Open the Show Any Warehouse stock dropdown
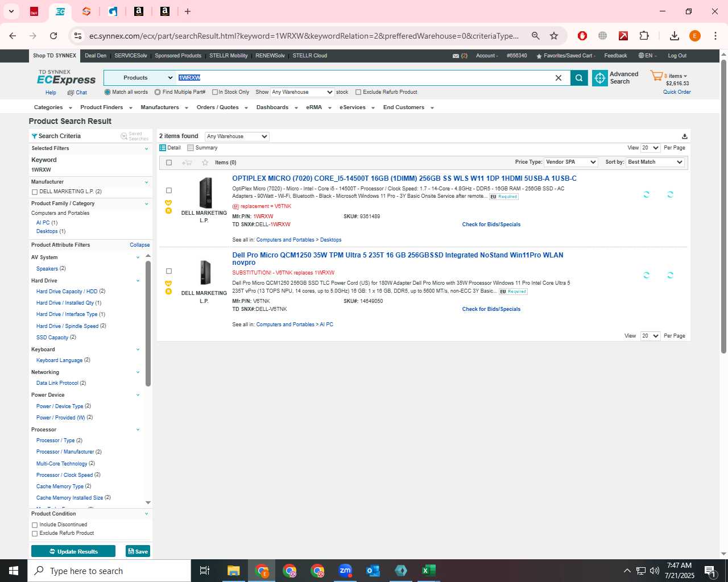This screenshot has width=728, height=582. click(x=302, y=92)
